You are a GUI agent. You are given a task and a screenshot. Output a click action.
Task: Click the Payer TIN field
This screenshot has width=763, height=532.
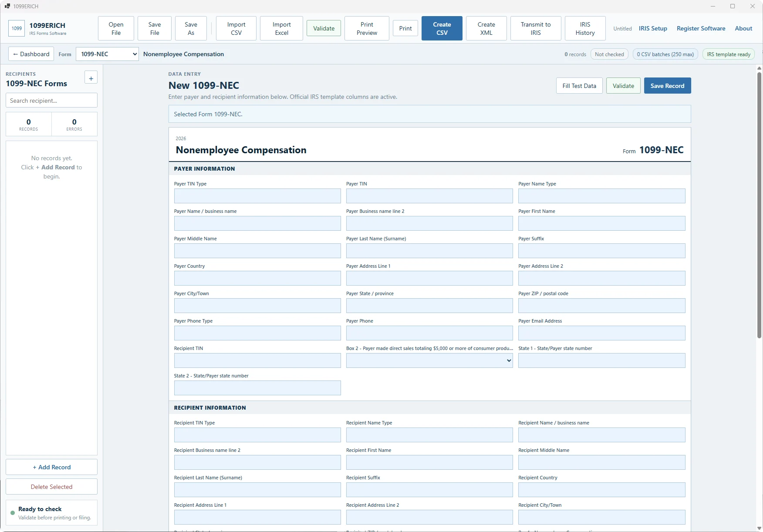pyautogui.click(x=429, y=196)
